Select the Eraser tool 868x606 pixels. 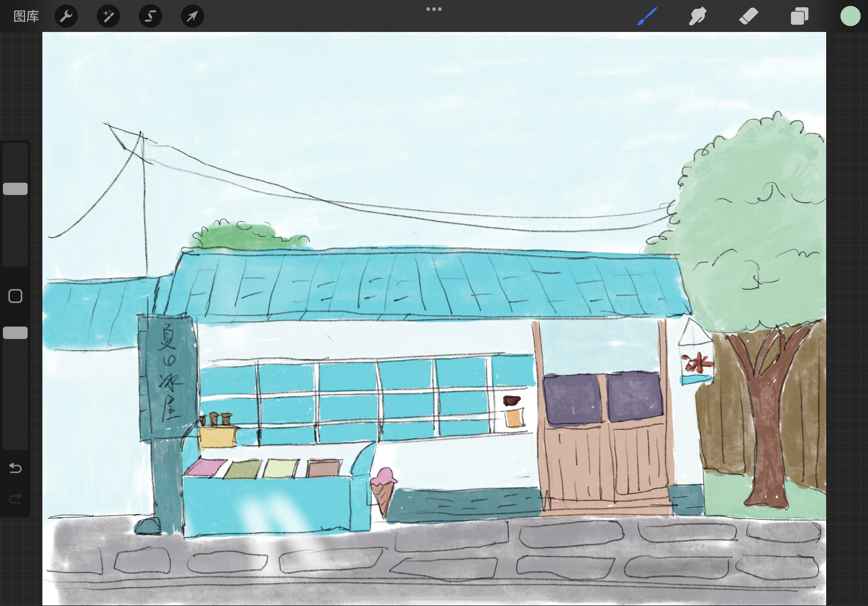click(748, 16)
